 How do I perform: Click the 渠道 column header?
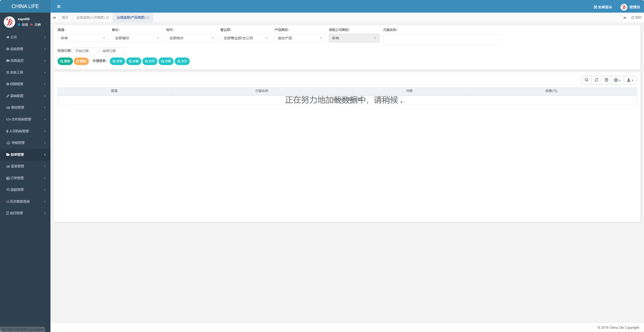tap(114, 91)
